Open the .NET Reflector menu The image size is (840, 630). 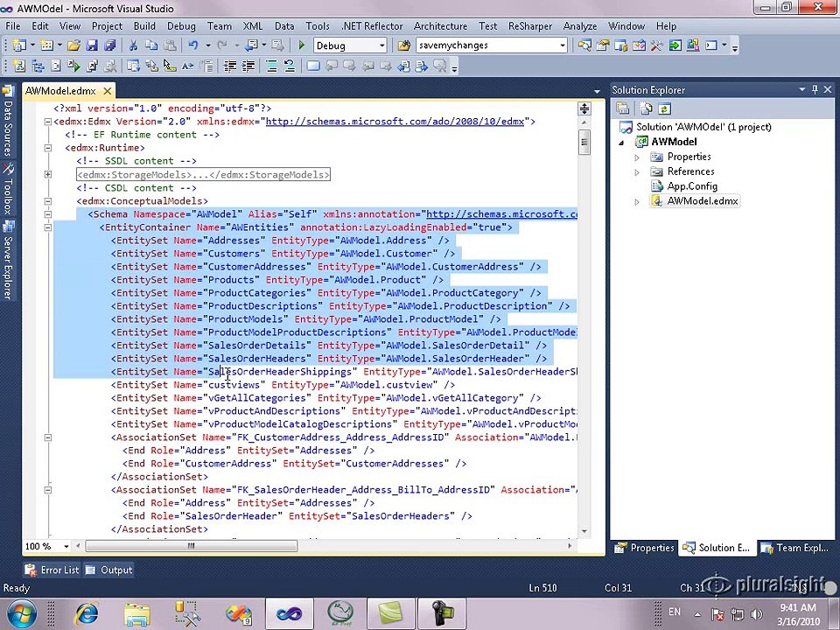pyautogui.click(x=372, y=25)
